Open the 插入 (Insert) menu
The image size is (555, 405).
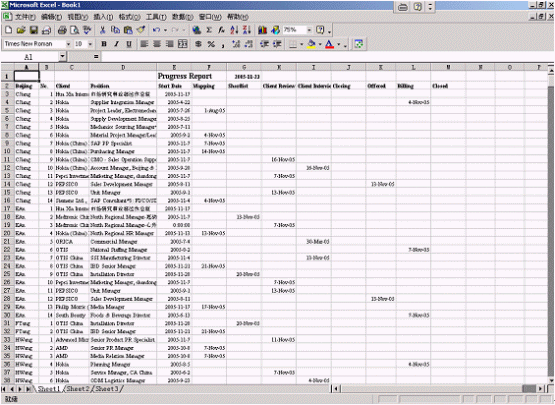(103, 17)
